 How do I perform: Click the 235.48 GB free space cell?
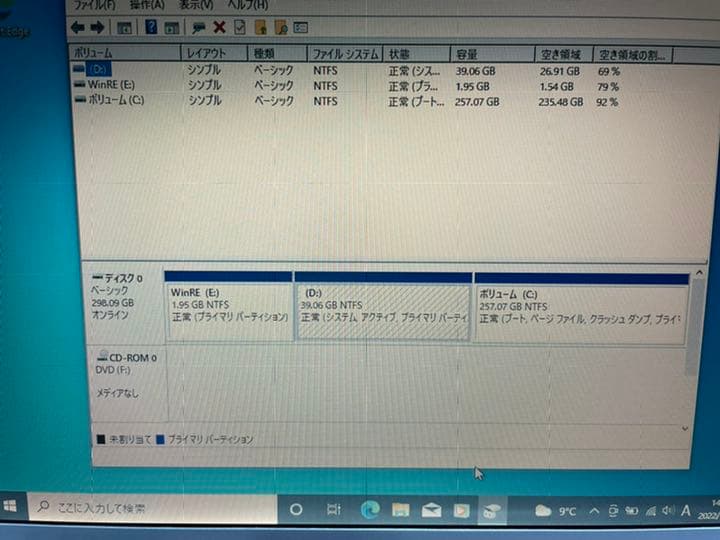pos(560,102)
